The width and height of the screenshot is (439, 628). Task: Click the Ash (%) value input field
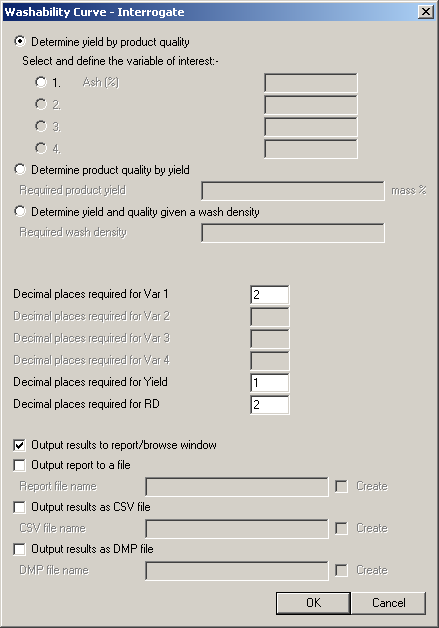click(x=311, y=83)
